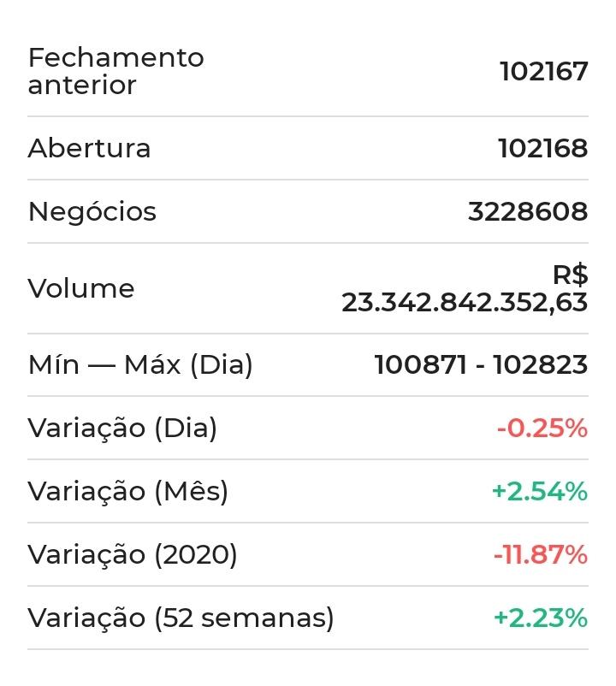Screen dimensions: 616x686
Task: Select the previous close value 102167
Action: (543, 72)
